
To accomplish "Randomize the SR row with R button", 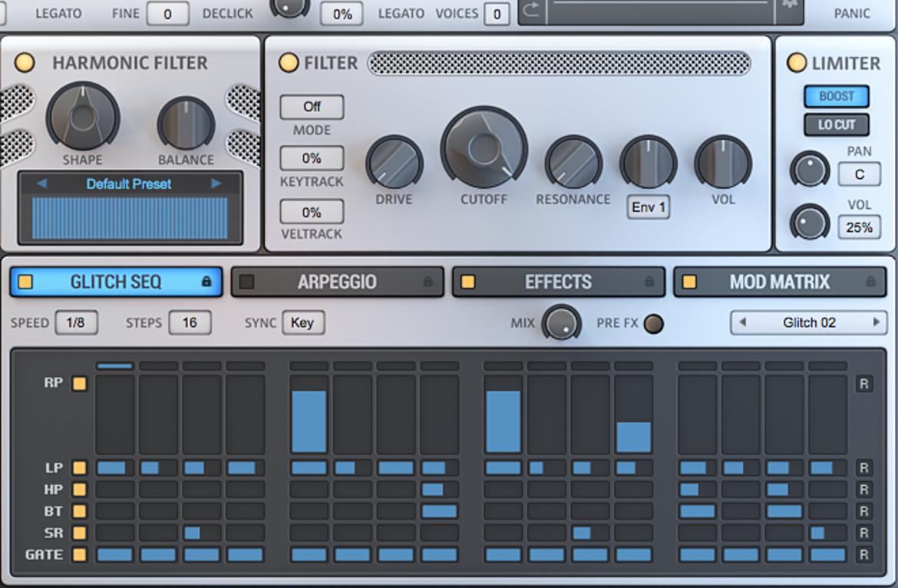I will coord(863,533).
